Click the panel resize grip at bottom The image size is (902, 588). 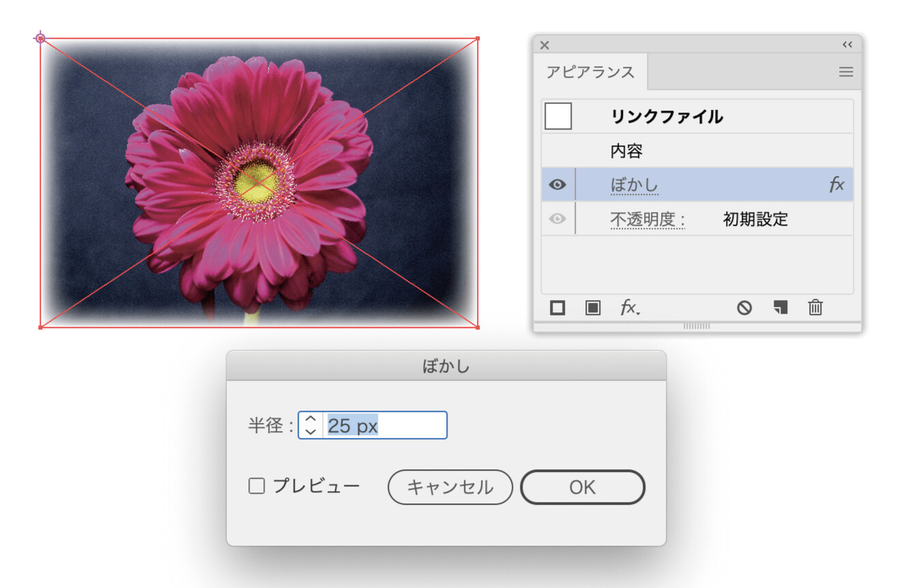[697, 327]
